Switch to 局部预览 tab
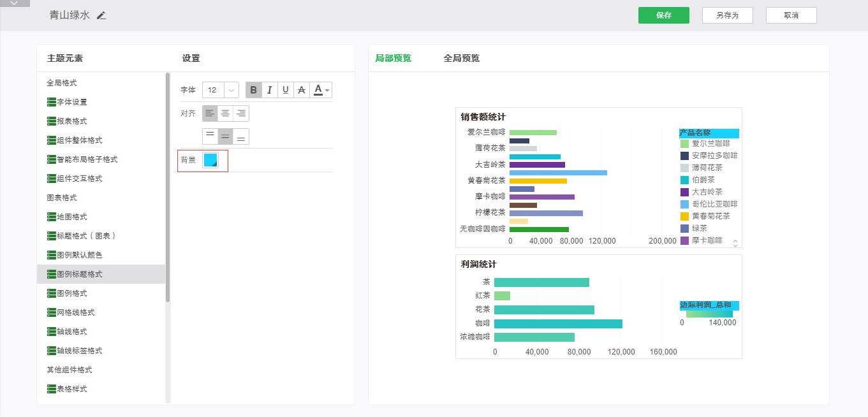Screen dimensions: 868x417 393,58
